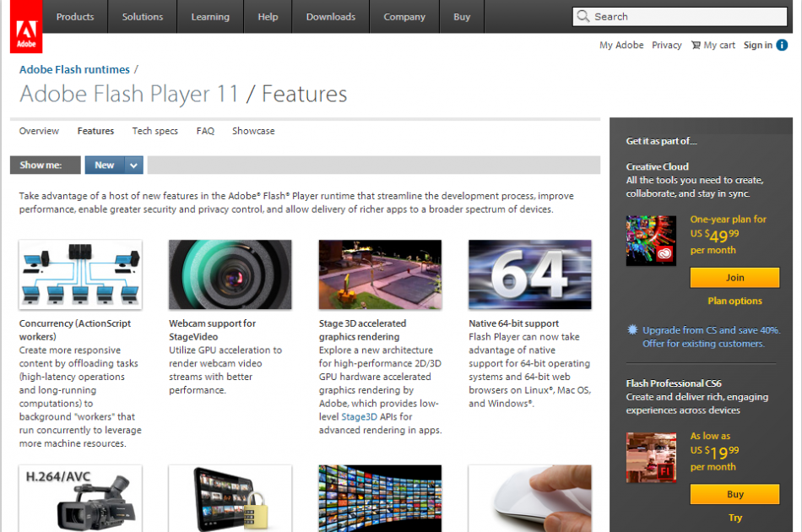Click the Flash Professional CS6 box icon
The image size is (802, 532).
[651, 458]
